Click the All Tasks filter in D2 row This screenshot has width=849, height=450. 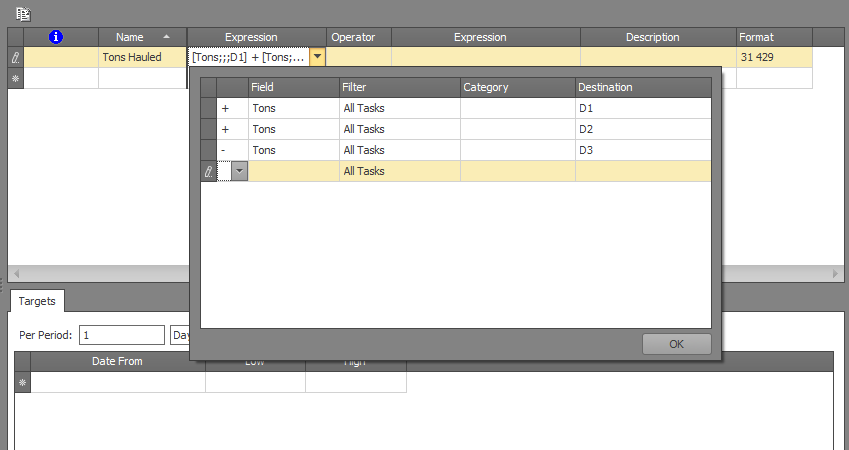tap(398, 129)
